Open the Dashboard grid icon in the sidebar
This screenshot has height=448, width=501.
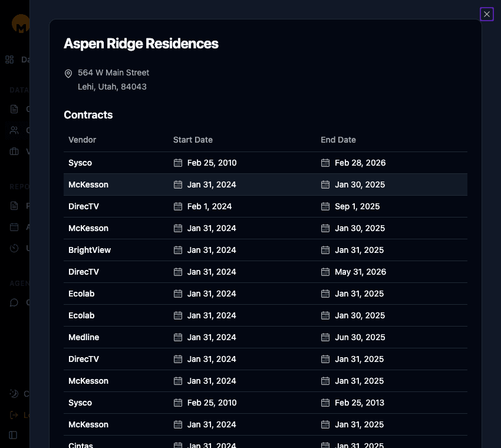coord(9,60)
